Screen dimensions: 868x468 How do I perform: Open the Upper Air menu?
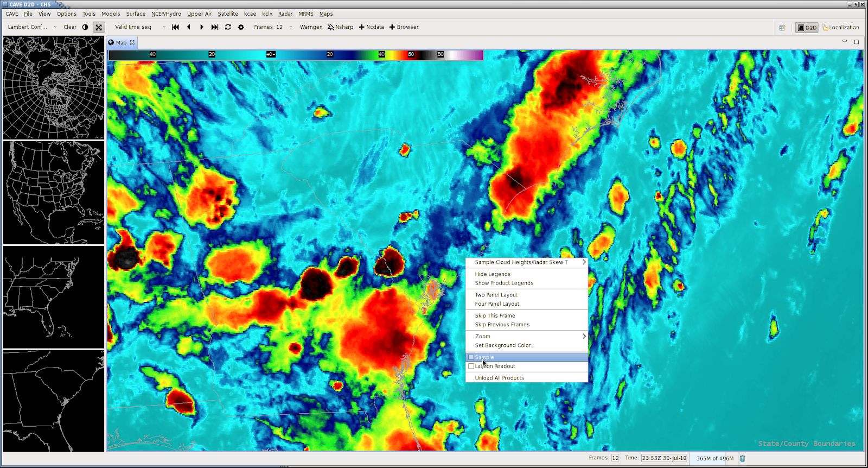[x=200, y=14]
